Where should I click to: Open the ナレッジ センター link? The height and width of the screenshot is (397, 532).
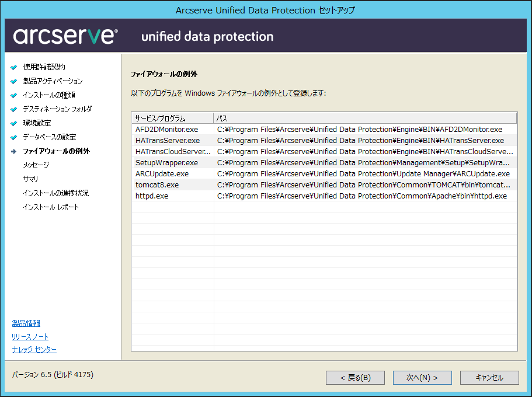pos(34,349)
